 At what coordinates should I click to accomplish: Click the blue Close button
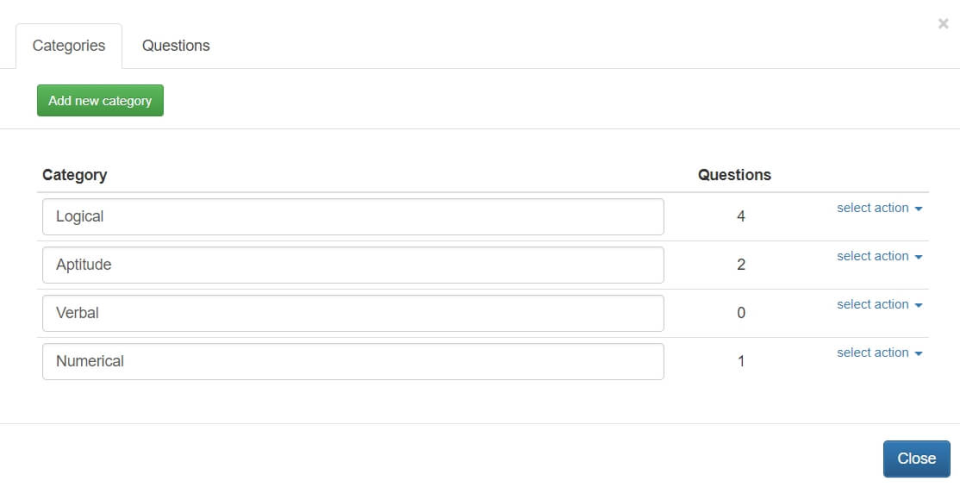coord(916,459)
